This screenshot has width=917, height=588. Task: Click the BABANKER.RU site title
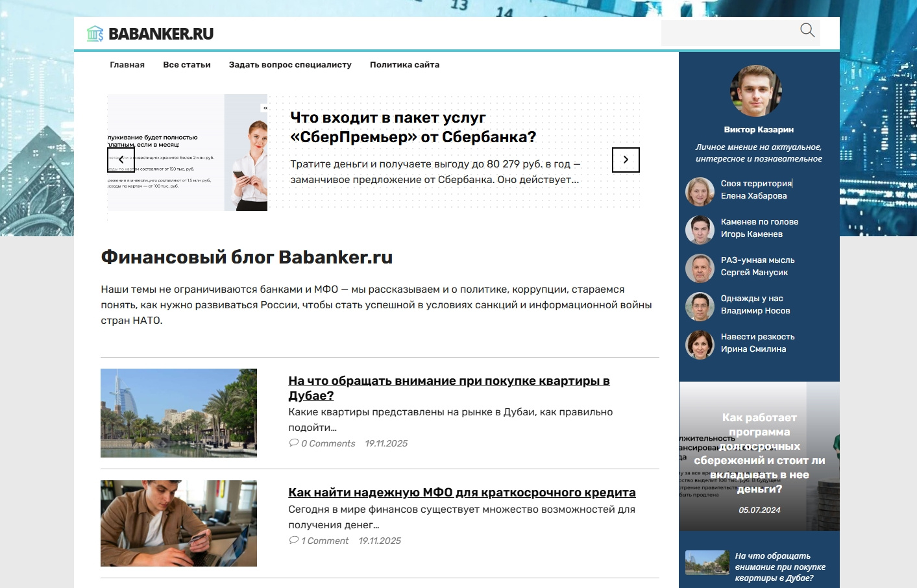tap(161, 34)
